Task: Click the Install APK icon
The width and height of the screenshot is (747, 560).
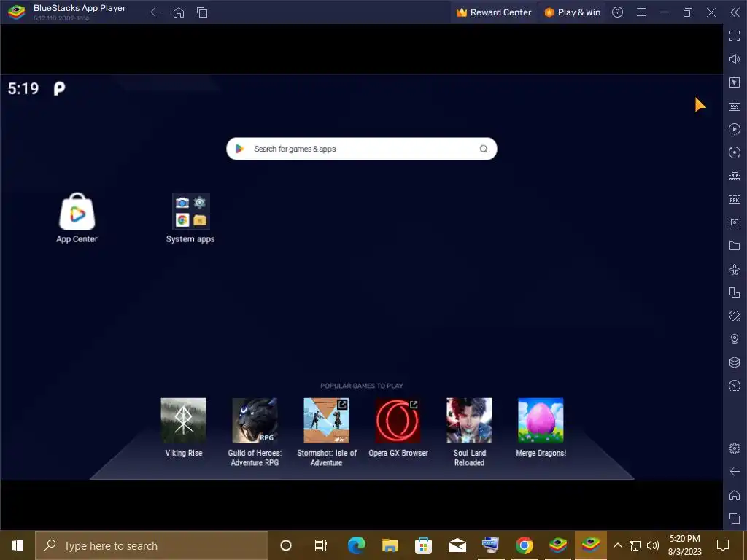Action: [x=735, y=199]
